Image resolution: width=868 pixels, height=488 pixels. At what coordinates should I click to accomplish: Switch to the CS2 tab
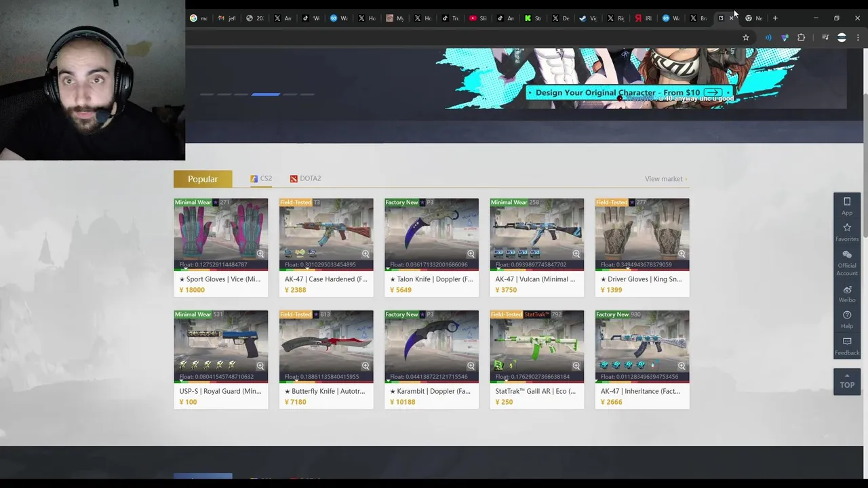(261, 179)
